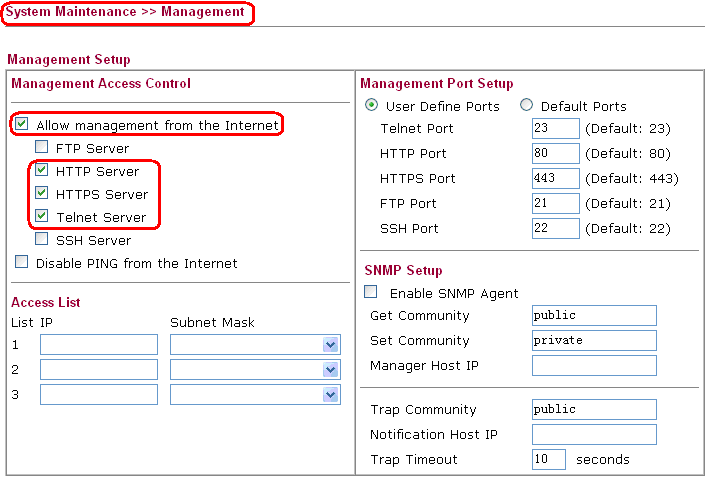Screen dimensions: 713x480
Task: Open Subnet Mask dropdown for list entry 1
Action: (331, 345)
